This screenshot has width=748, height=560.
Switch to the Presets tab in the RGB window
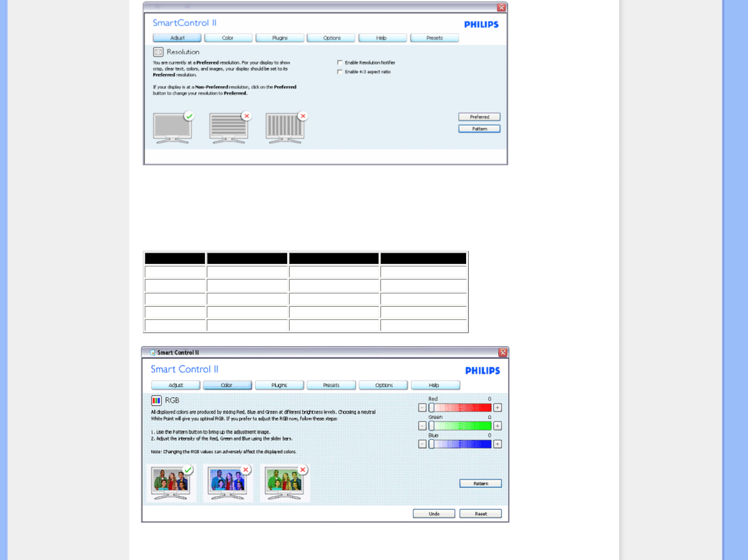pyautogui.click(x=331, y=385)
